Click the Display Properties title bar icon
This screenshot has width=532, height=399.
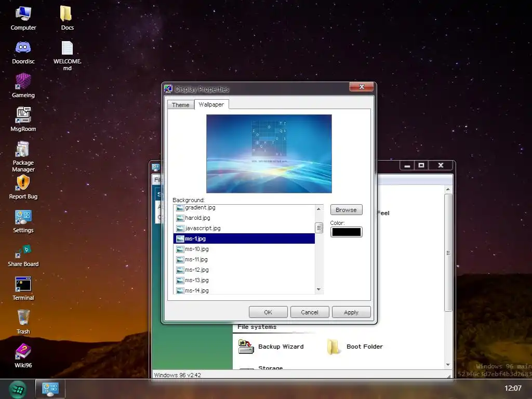click(x=168, y=89)
